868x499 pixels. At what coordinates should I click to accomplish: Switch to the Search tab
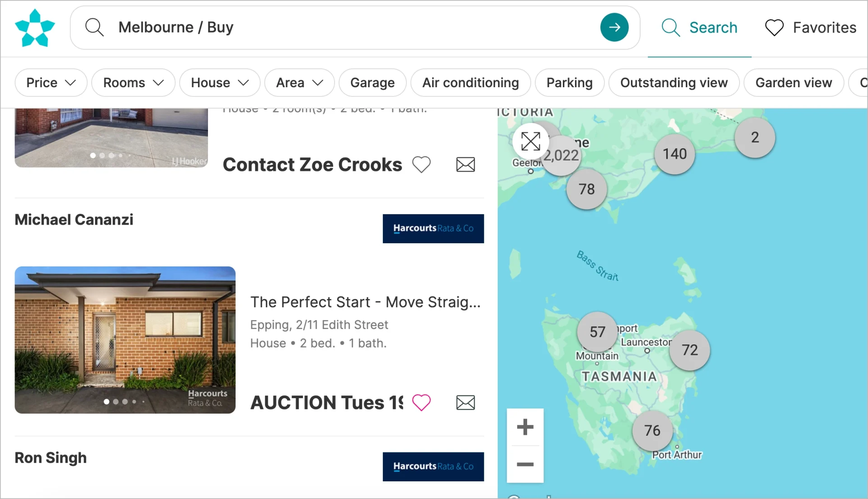pyautogui.click(x=699, y=27)
